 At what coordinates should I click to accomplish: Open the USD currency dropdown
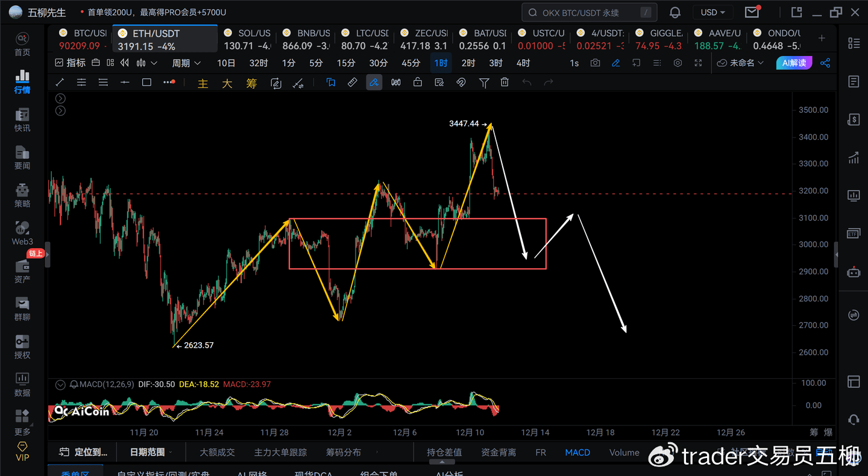[713, 13]
